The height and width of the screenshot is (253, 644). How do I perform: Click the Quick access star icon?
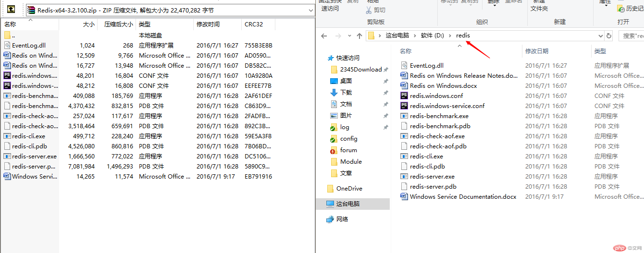pos(331,58)
